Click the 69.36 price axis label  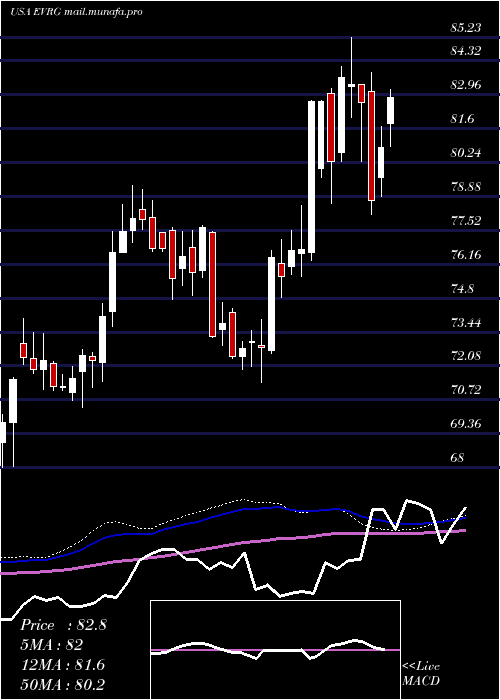point(466,424)
